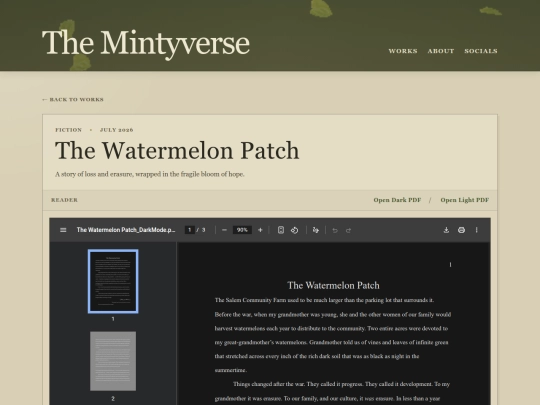Print the PDF document
The image size is (540, 405).
[461, 230]
